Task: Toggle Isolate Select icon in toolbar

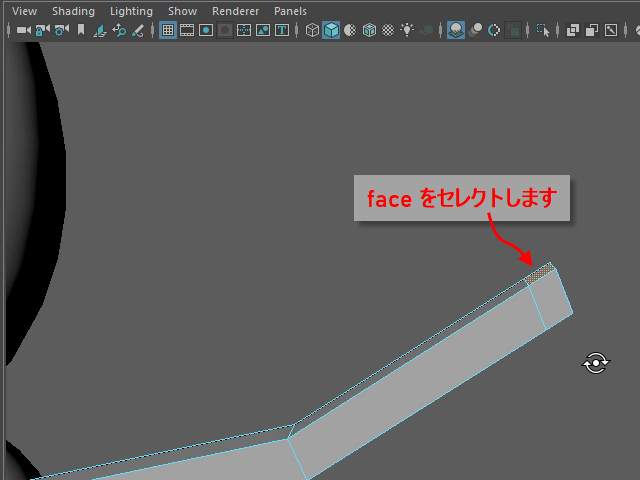Action: click(543, 30)
